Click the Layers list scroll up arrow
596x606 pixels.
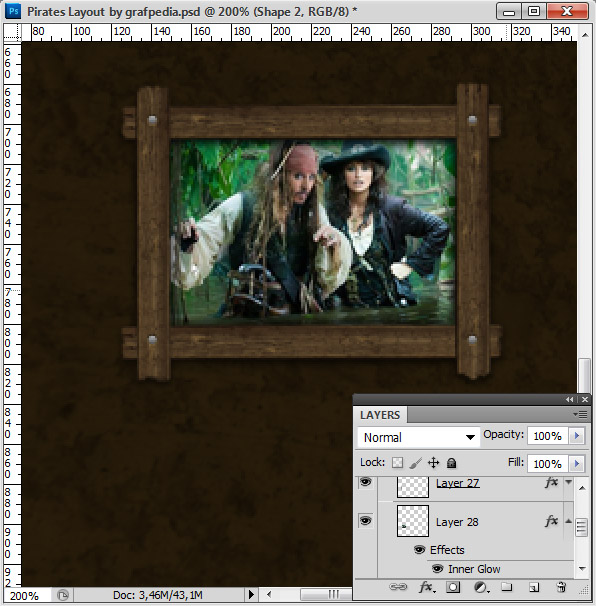[x=582, y=488]
